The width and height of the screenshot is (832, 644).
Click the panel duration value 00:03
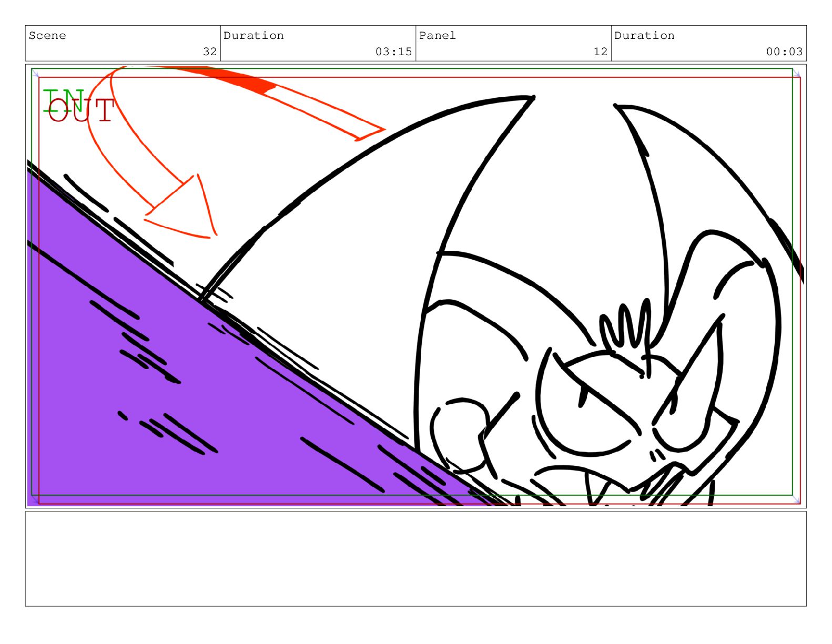[784, 52]
